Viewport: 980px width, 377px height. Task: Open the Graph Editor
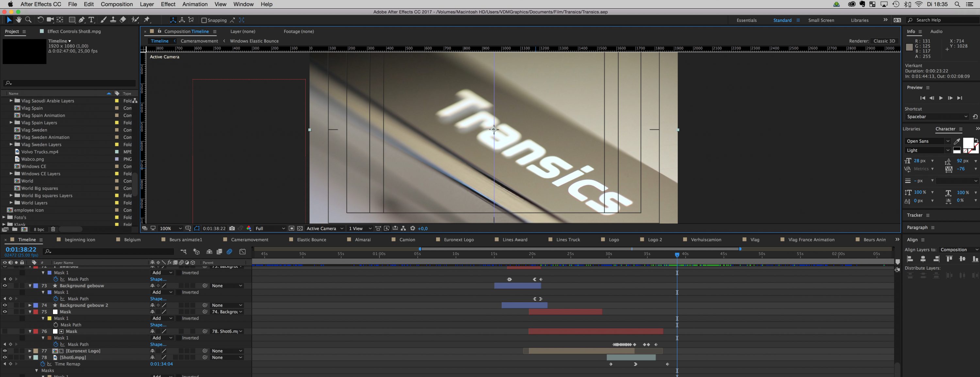tap(243, 252)
